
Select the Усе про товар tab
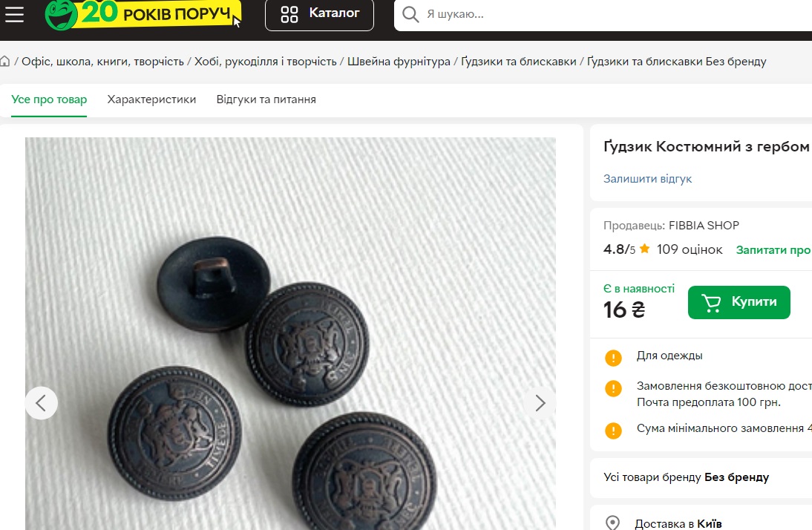pyautogui.click(x=49, y=99)
